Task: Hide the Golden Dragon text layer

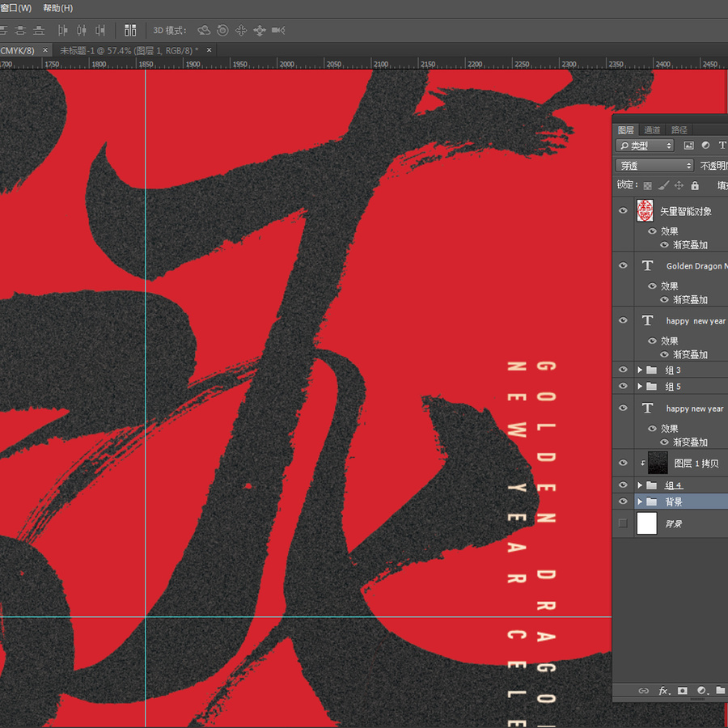Action: pyautogui.click(x=623, y=265)
